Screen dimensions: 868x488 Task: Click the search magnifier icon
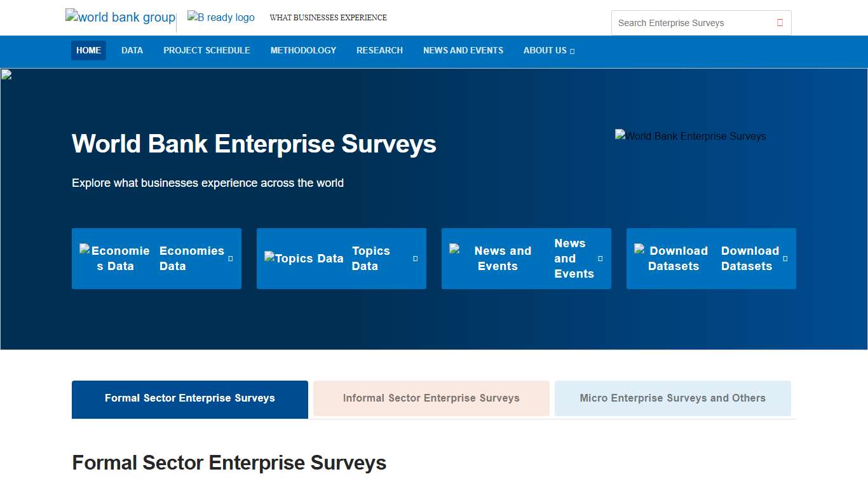point(780,22)
